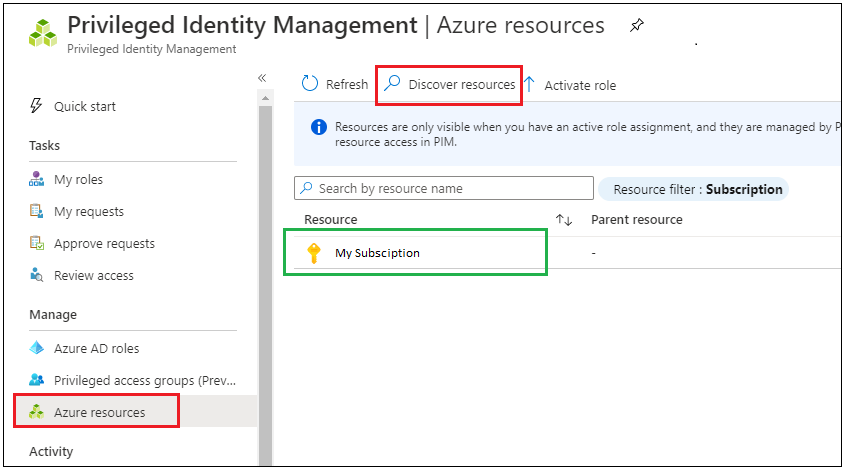Screen dimensions: 845x470
Task: Click the blue info icon in banner
Action: (x=318, y=127)
